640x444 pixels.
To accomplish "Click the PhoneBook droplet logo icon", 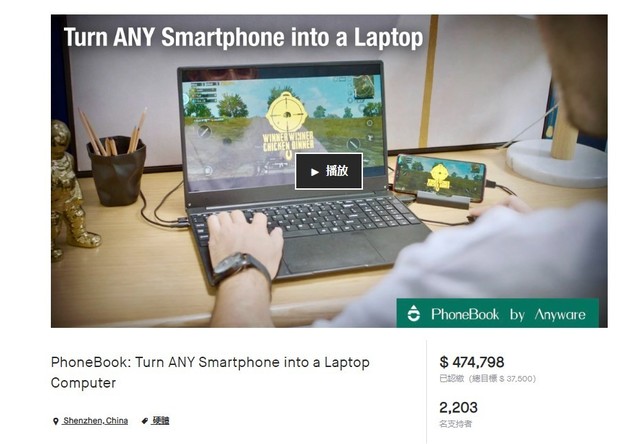I will coord(414,313).
